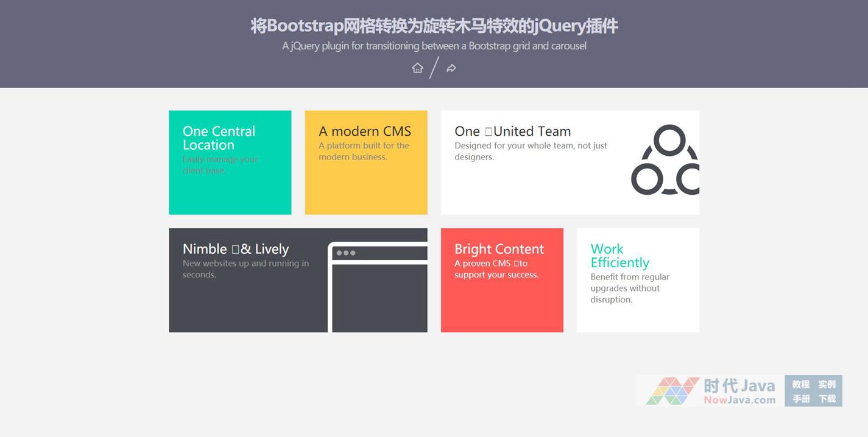Click the NowJava.com site address text

click(x=739, y=400)
